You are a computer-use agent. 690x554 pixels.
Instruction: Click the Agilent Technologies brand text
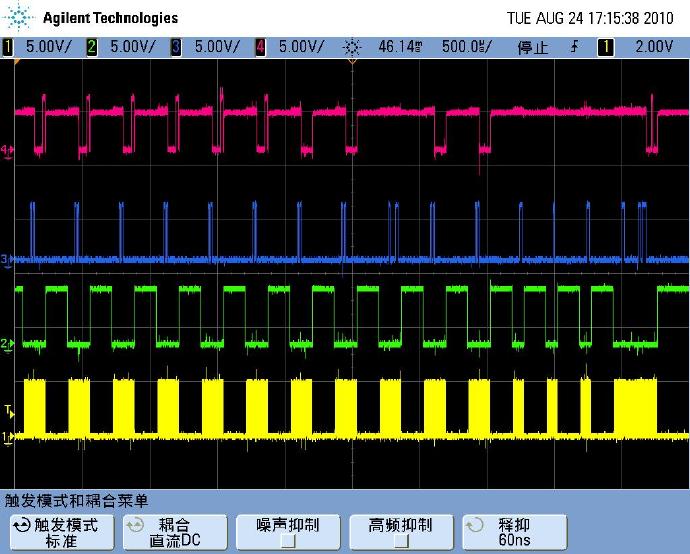110,18
